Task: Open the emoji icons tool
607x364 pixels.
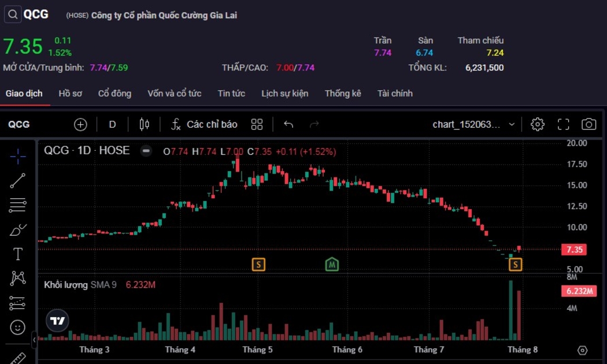Action: 18,328
